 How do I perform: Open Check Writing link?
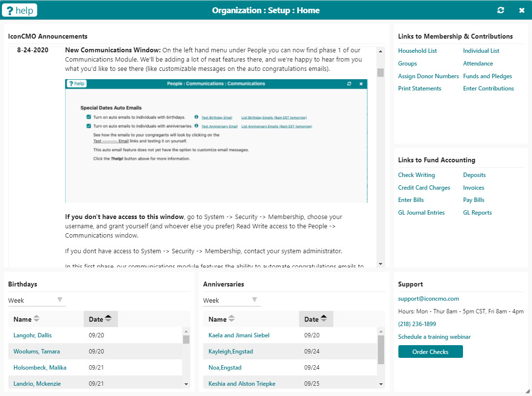[416, 175]
